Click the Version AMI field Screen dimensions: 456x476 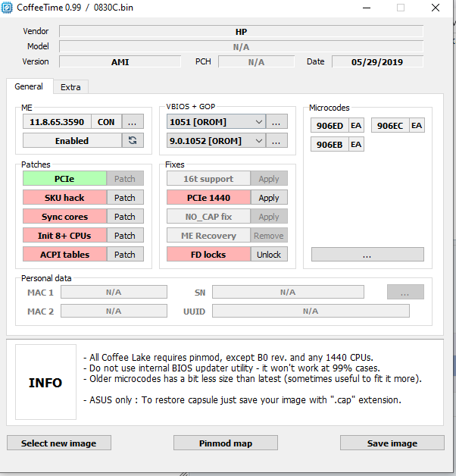pyautogui.click(x=120, y=62)
